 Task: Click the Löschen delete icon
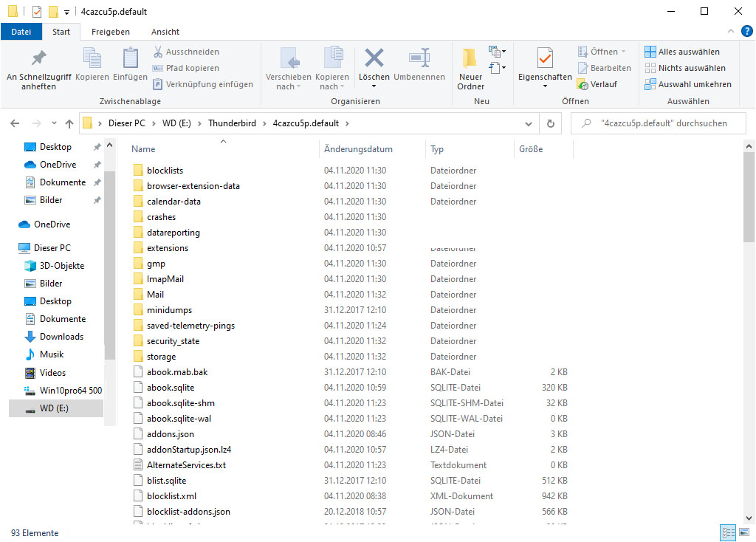coord(374,59)
